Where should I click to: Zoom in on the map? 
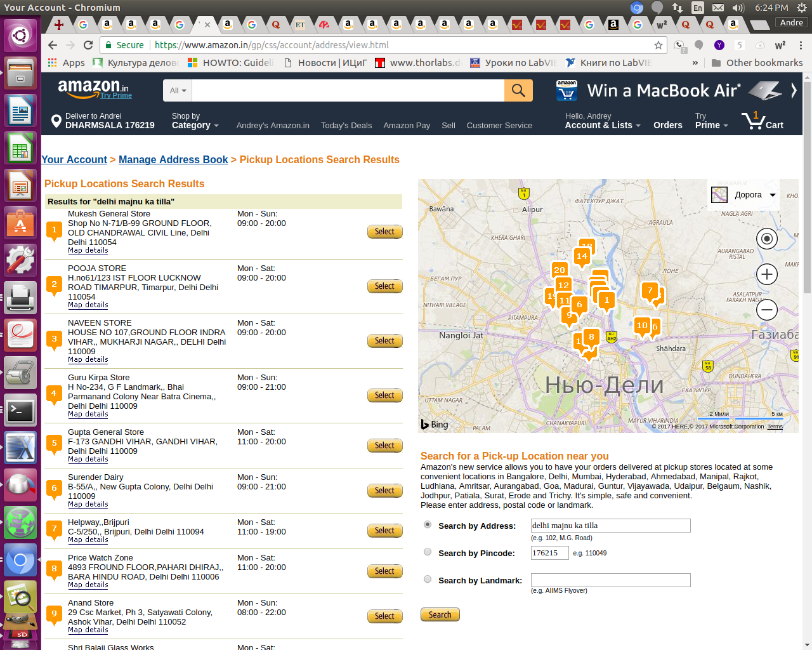(x=767, y=274)
